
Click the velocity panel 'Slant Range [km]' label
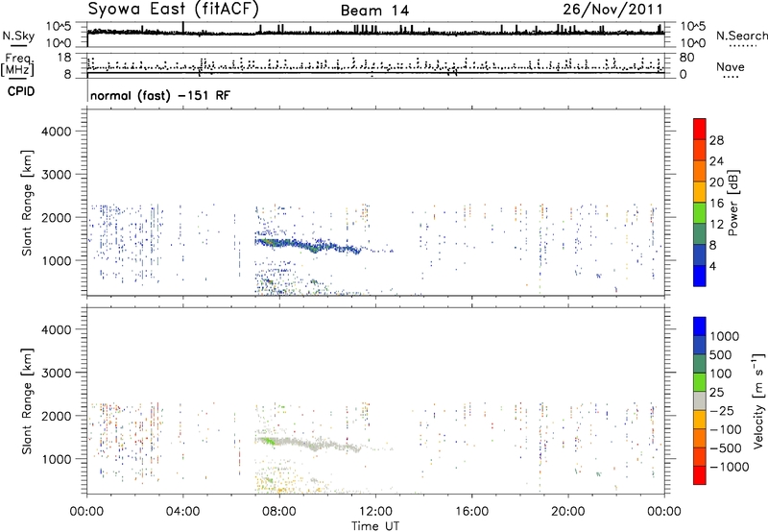tap(27, 401)
